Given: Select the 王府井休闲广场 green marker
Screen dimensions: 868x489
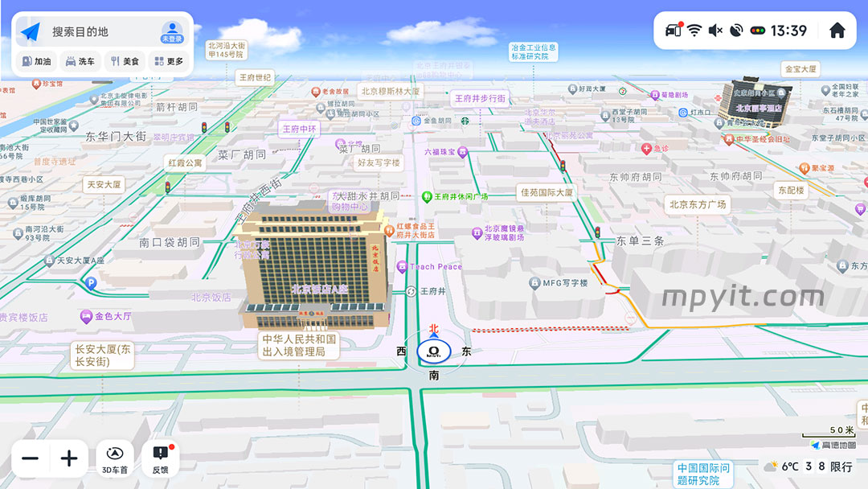Looking at the screenshot, I should coord(426,196).
